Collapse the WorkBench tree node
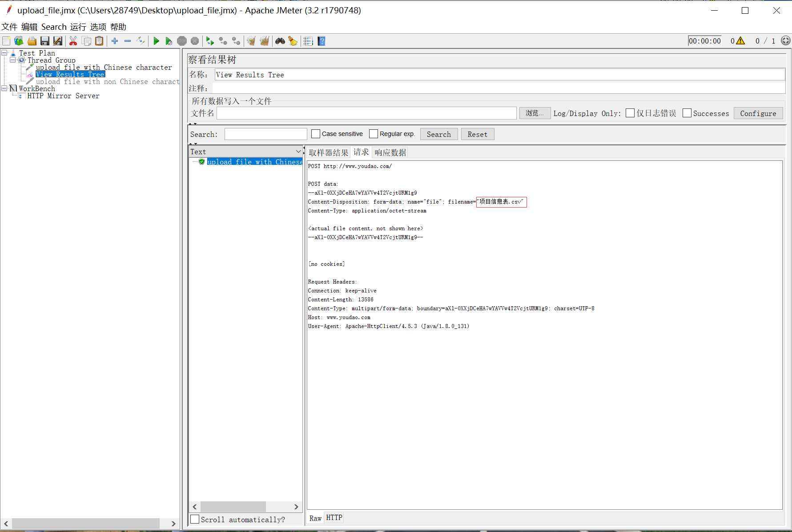The width and height of the screenshot is (792, 532). point(4,88)
